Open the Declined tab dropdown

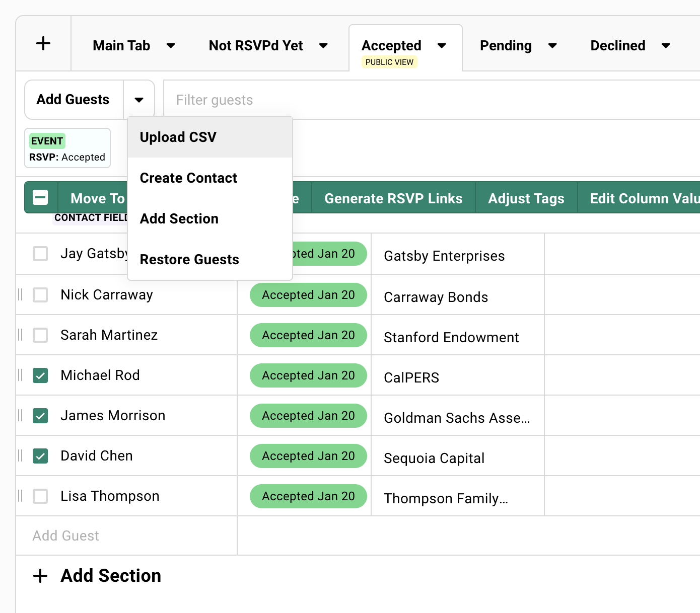pyautogui.click(x=666, y=45)
